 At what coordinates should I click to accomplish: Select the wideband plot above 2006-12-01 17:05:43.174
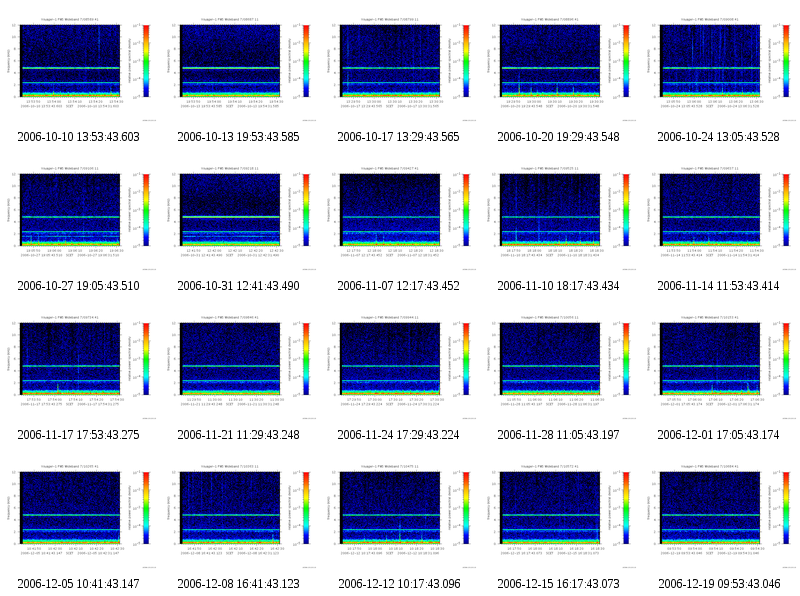point(721,366)
